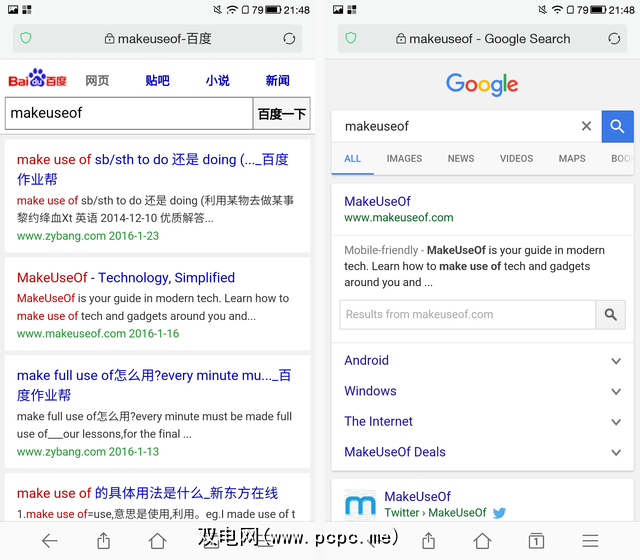
Task: Open the 网页 tab on Baidu
Action: pyautogui.click(x=97, y=80)
